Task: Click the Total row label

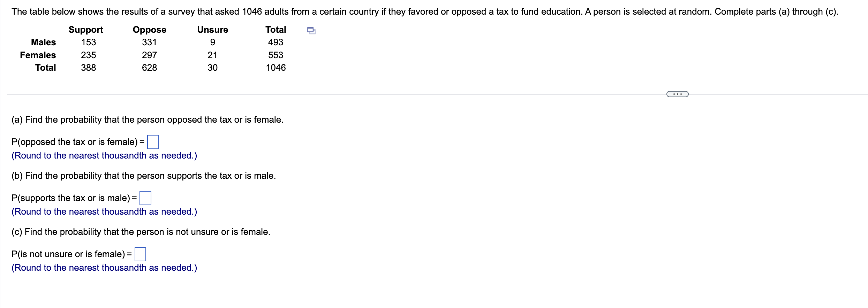Action: click(46, 68)
